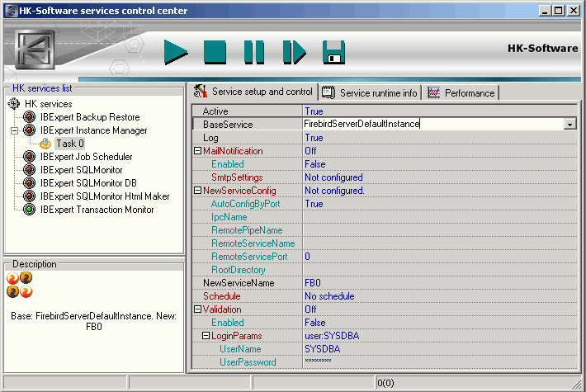The width and height of the screenshot is (586, 392).
Task: Click IBExpert SQLMonitor Html Maker status icon
Action: coord(29,196)
